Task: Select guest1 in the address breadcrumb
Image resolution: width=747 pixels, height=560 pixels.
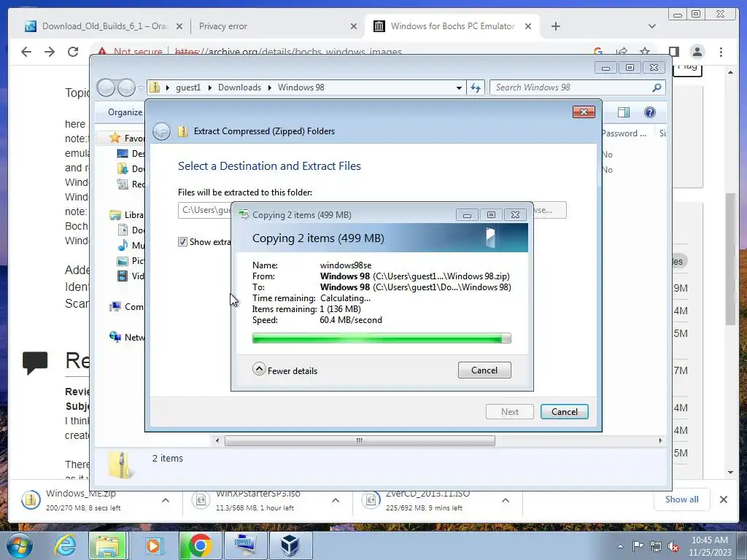Action: click(188, 87)
